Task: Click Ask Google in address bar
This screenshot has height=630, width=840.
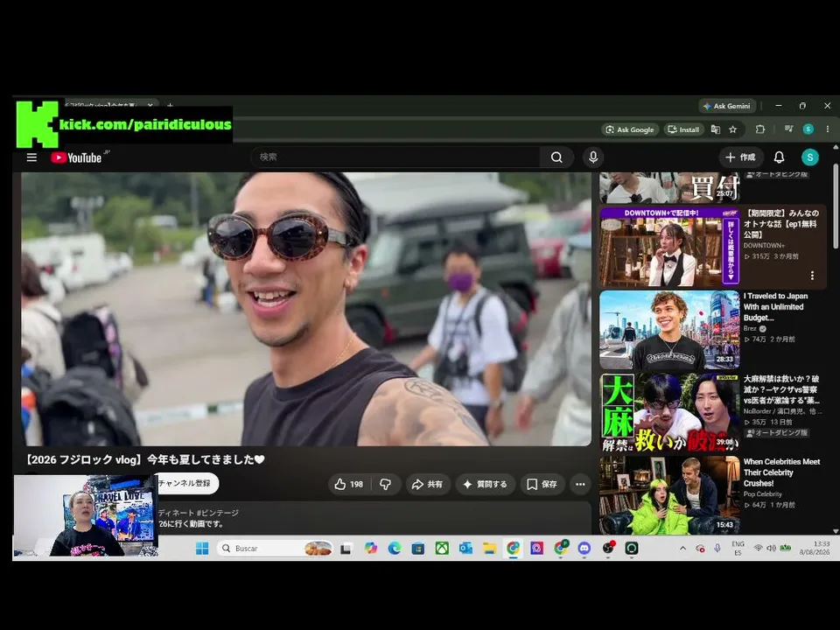Action: [629, 129]
